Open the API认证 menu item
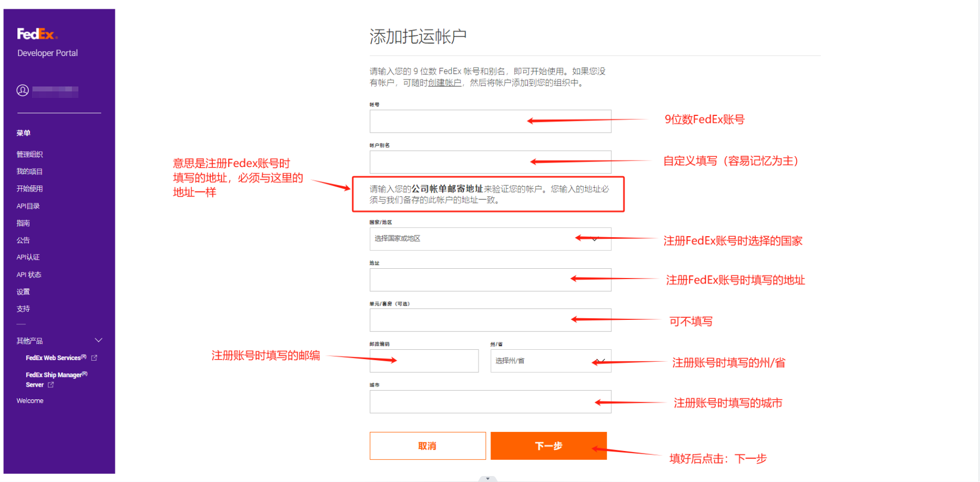 pos(28,257)
